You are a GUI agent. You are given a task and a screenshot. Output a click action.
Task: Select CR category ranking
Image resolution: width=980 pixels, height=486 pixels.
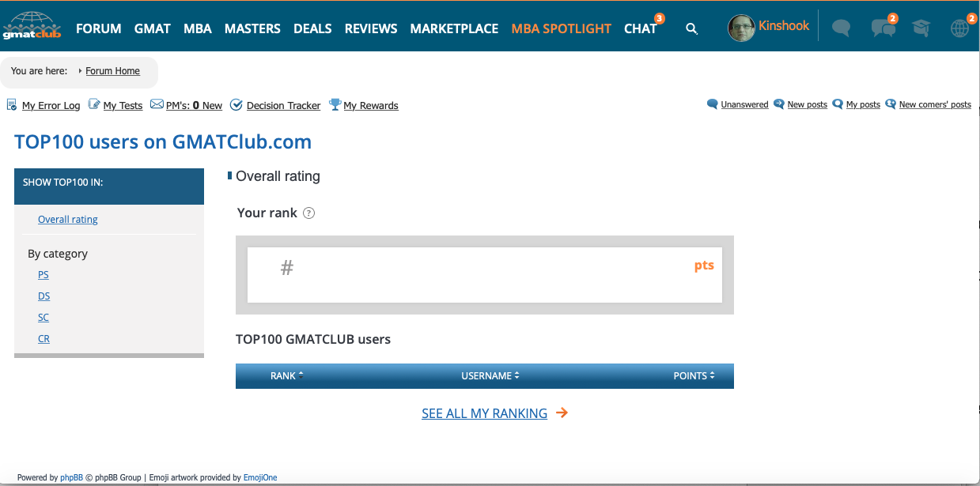pos(44,338)
